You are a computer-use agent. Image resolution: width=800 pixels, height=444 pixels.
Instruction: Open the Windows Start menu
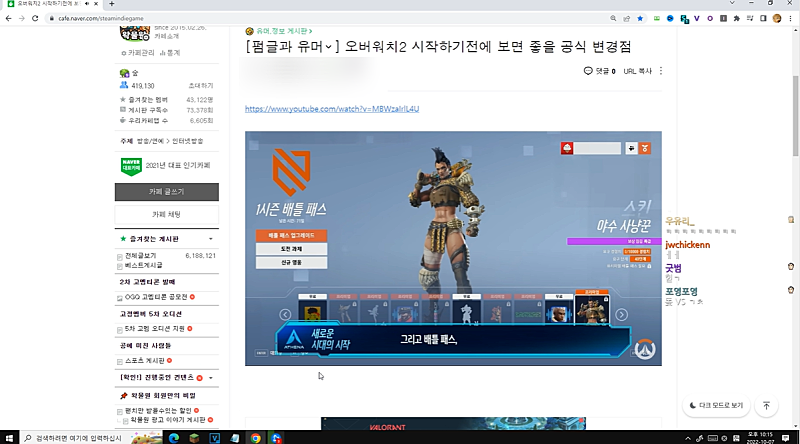coord(9,438)
